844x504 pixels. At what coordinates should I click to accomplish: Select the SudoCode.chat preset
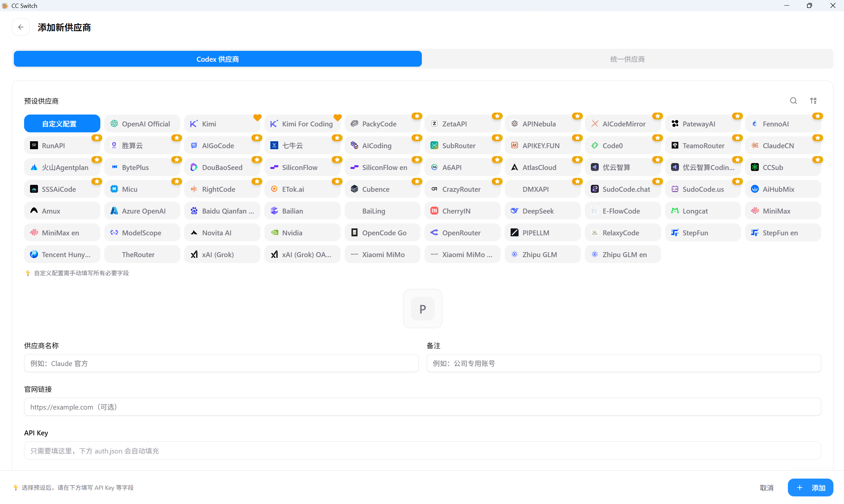tap(623, 189)
